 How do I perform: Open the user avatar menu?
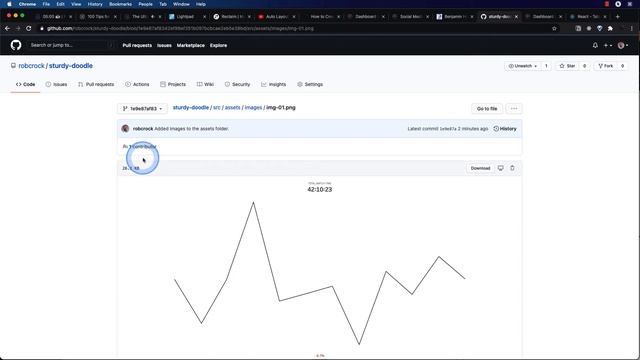coord(623,45)
